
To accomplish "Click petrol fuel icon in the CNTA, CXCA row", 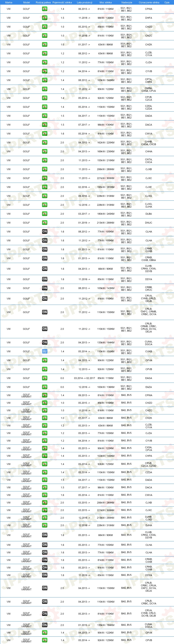I will (45, 160).
